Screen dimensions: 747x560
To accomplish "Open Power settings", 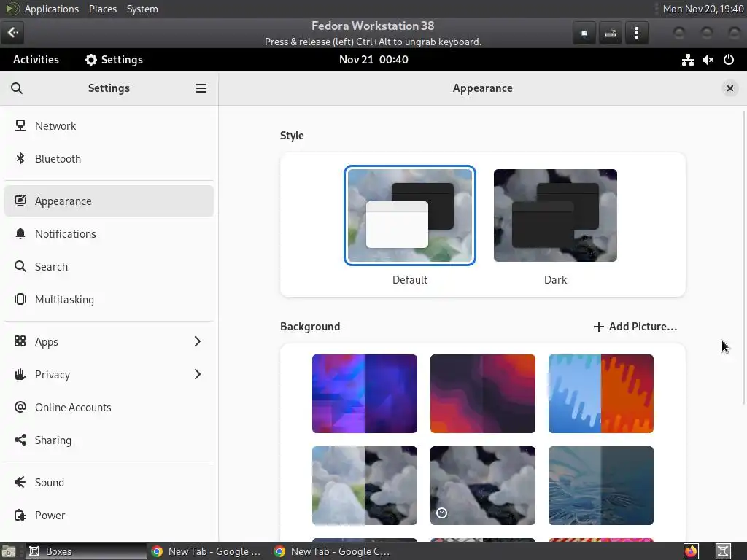I will [x=109, y=516].
